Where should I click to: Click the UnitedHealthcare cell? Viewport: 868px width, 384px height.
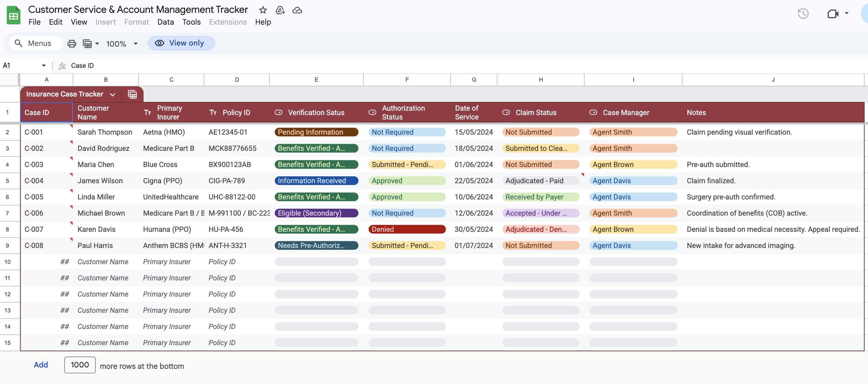click(171, 197)
